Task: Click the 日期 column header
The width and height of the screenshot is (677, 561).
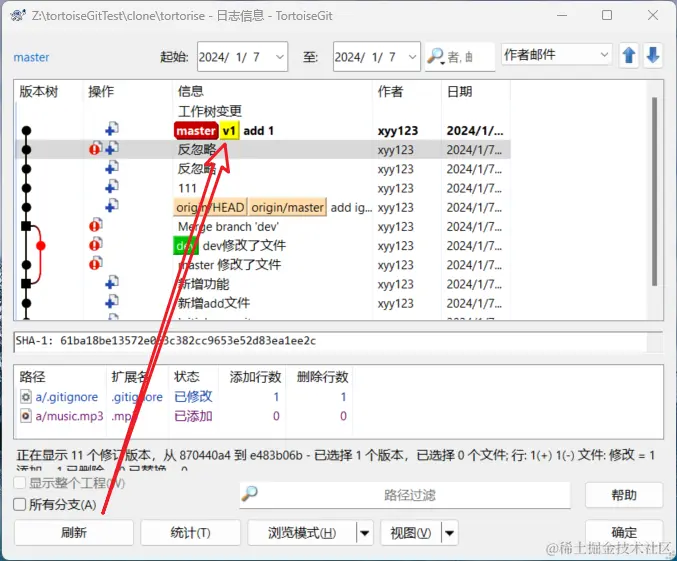Action: [x=459, y=92]
